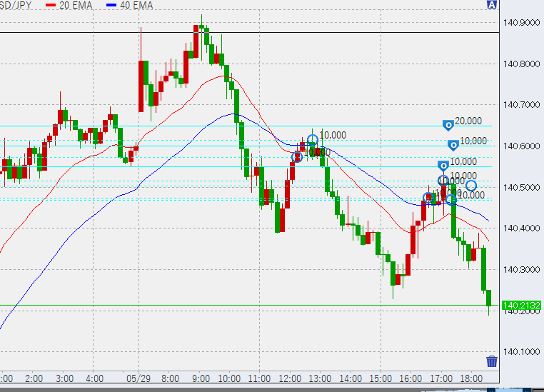Click the lowest shield marker, above the 17:00 candles
The image size is (544, 392).
click(x=443, y=166)
